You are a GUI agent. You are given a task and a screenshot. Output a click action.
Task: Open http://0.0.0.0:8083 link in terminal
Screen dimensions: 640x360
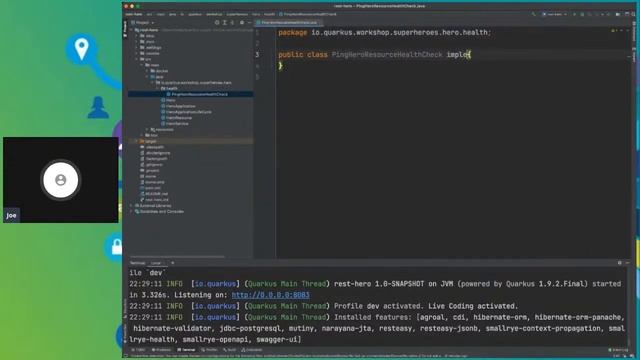pos(271,295)
